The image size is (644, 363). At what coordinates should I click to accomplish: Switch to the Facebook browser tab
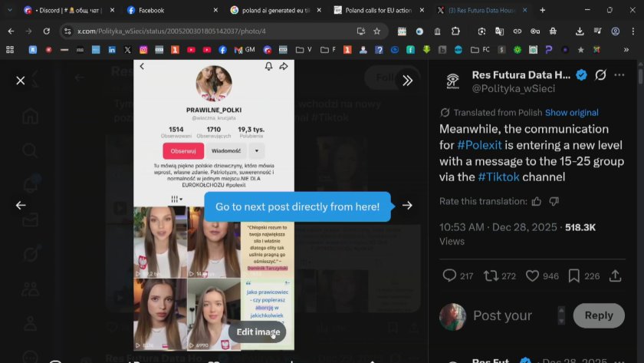151,11
